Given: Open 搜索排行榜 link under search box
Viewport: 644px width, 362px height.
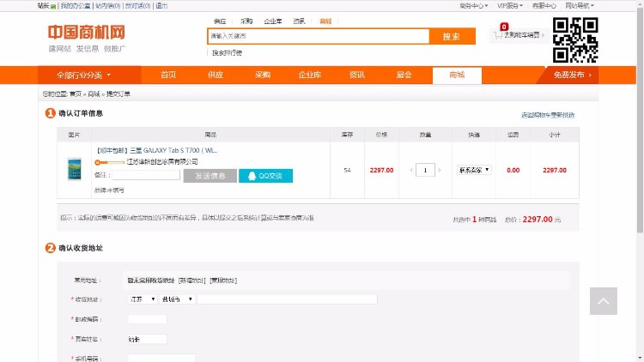Looking at the screenshot, I should point(227,52).
